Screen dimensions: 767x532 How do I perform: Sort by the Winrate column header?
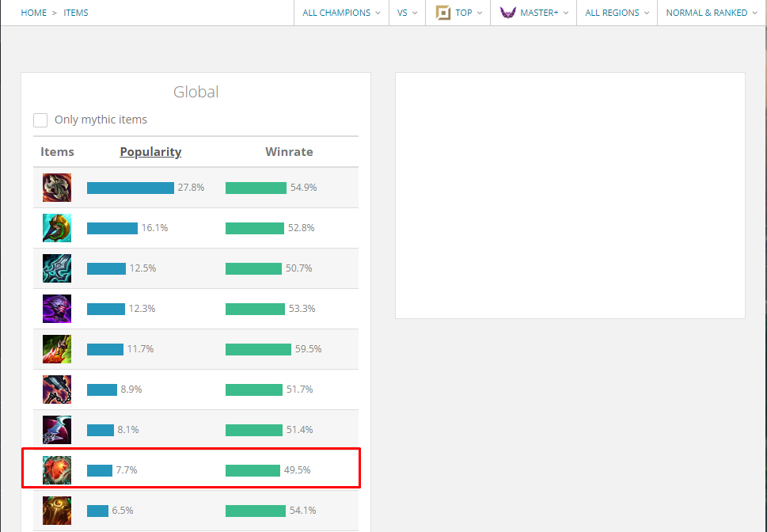coord(289,152)
